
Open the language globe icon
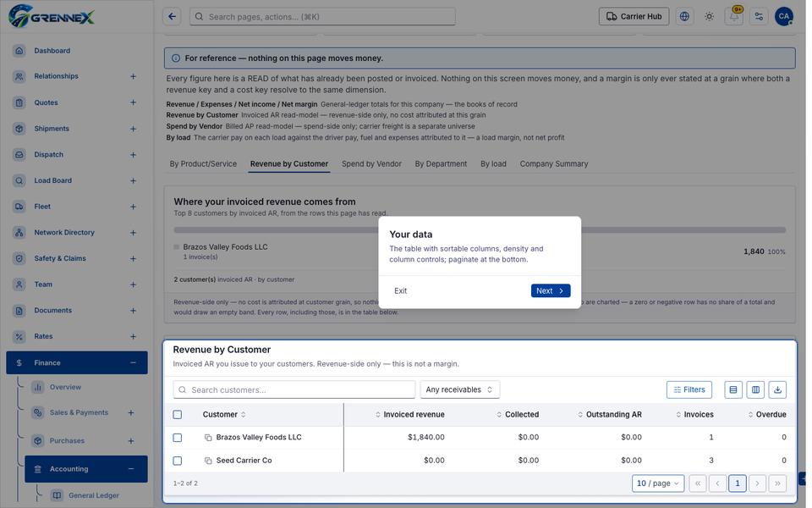point(684,17)
